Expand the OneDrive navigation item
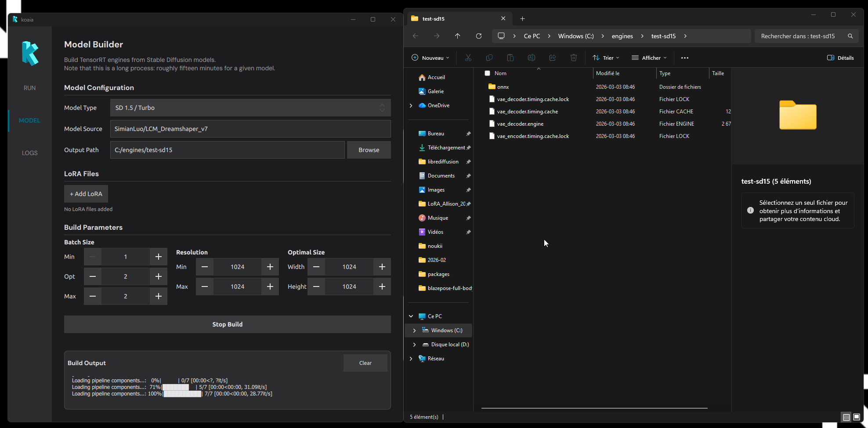This screenshot has width=868, height=428. [x=411, y=105]
